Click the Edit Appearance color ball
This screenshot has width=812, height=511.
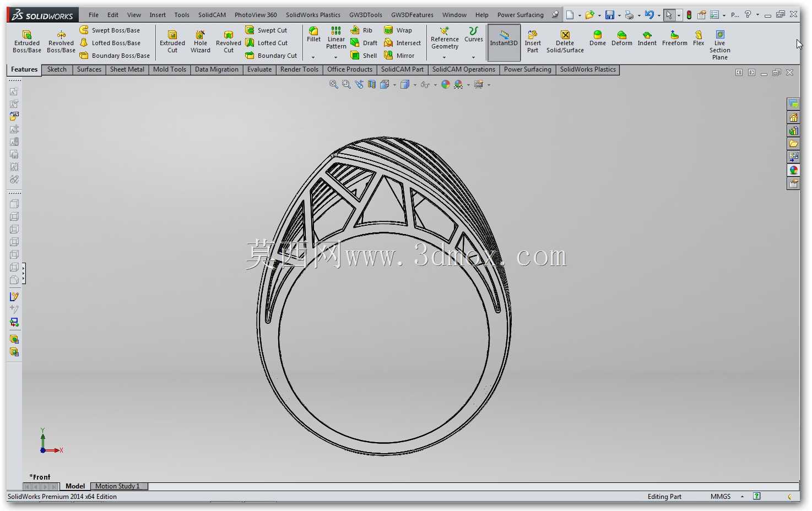(x=446, y=84)
